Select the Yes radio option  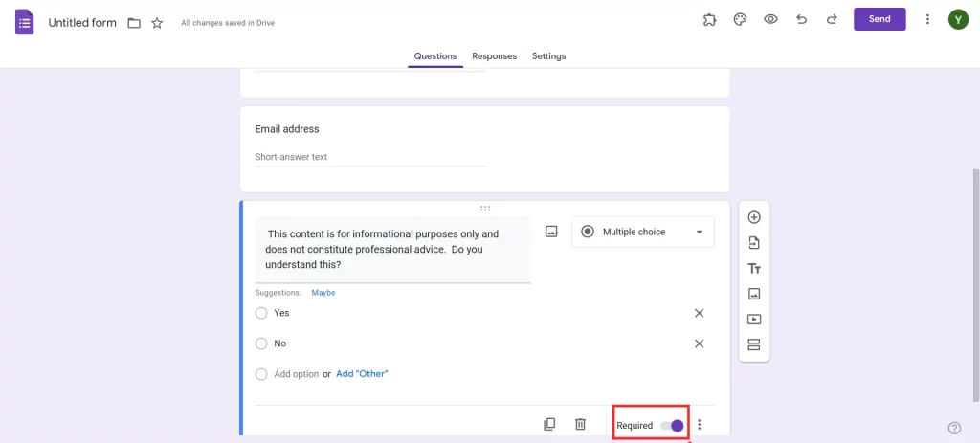(x=261, y=313)
